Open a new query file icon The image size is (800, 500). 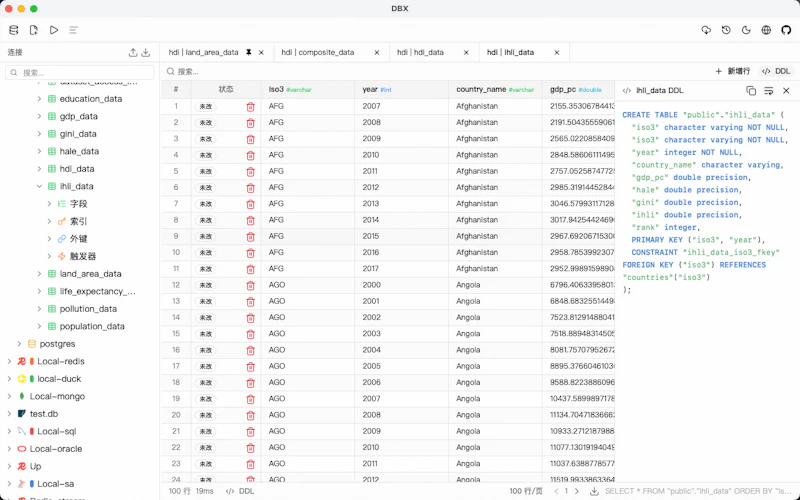tap(34, 30)
